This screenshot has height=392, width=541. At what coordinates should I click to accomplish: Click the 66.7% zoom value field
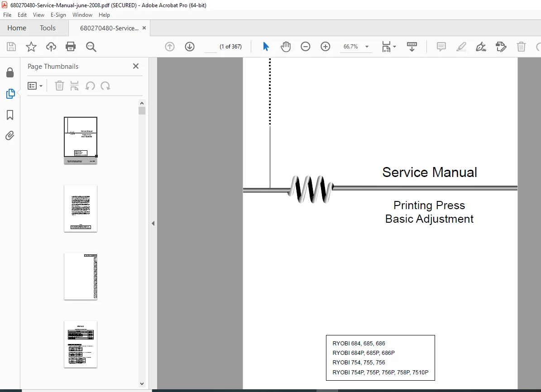point(351,47)
